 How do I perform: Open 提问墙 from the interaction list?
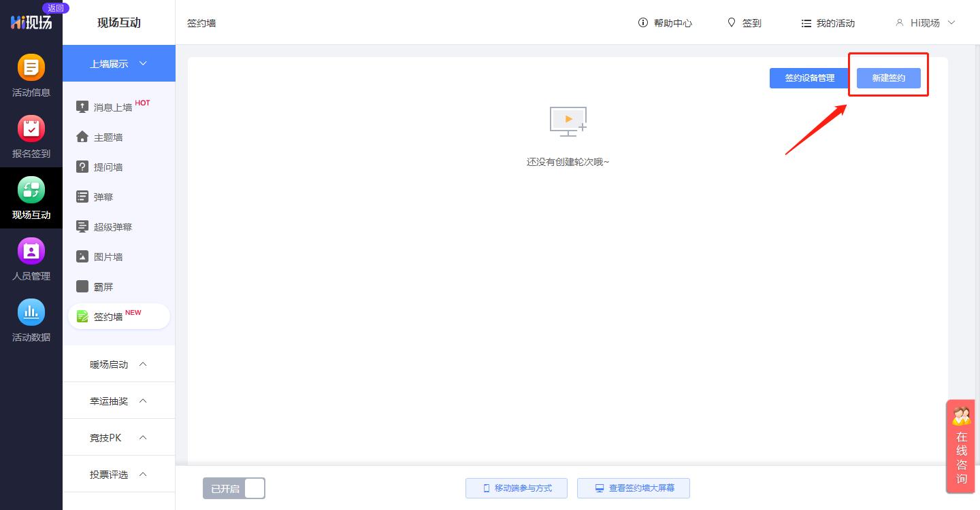click(x=108, y=167)
